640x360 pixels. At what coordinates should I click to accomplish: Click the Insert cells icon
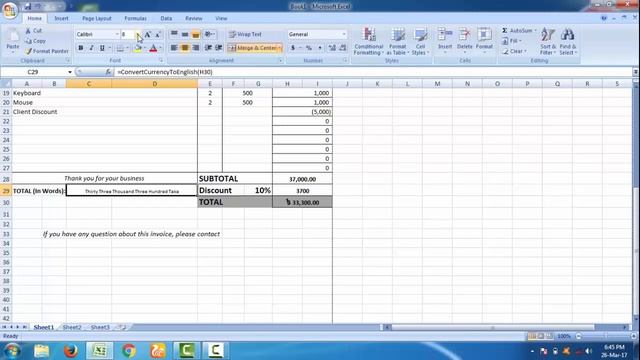tap(445, 35)
